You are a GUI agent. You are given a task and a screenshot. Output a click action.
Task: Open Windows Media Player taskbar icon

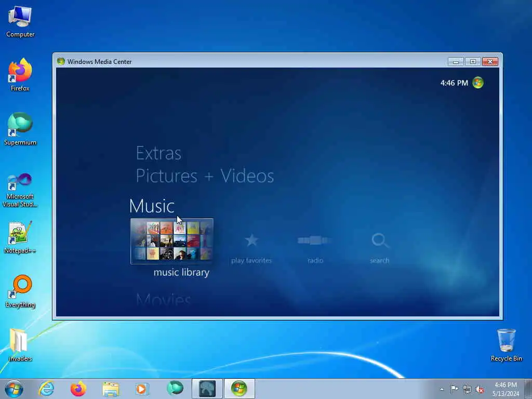pos(142,389)
